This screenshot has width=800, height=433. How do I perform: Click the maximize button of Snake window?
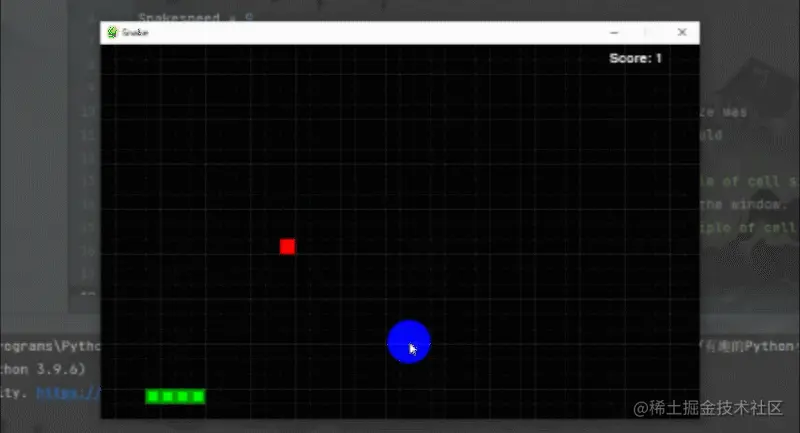coord(647,32)
